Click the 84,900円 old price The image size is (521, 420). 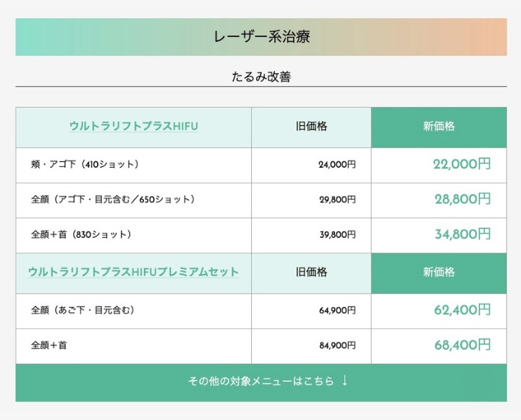pyautogui.click(x=337, y=346)
